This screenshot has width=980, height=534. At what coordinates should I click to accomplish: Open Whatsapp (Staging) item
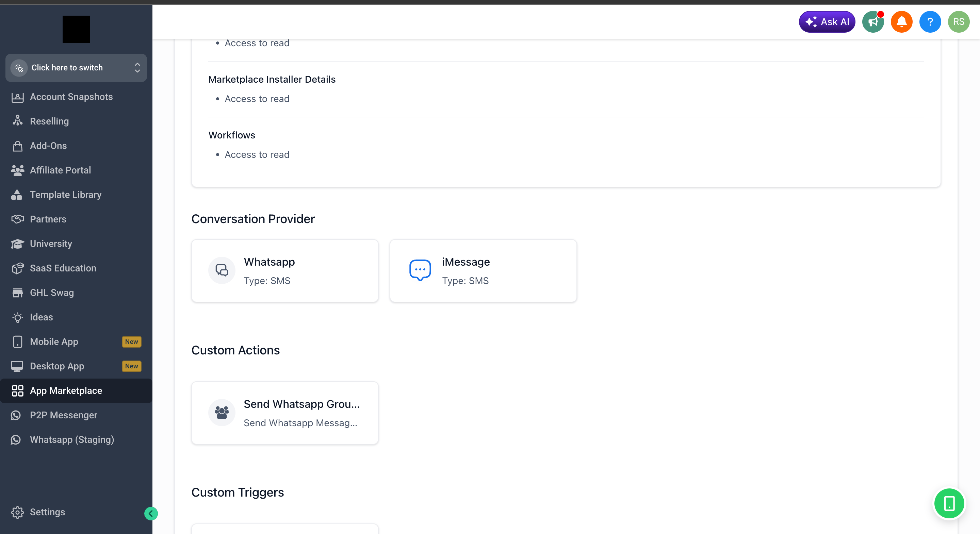(x=76, y=440)
